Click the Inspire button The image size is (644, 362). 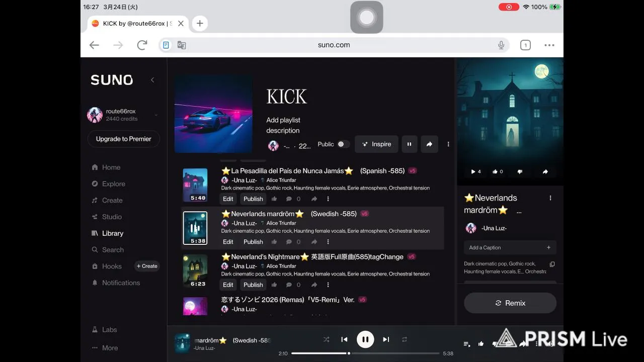click(x=376, y=144)
